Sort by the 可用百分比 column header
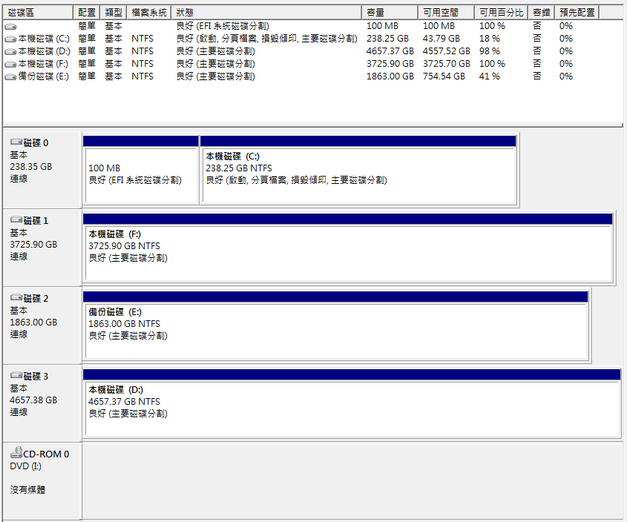627x522 pixels. [501, 13]
